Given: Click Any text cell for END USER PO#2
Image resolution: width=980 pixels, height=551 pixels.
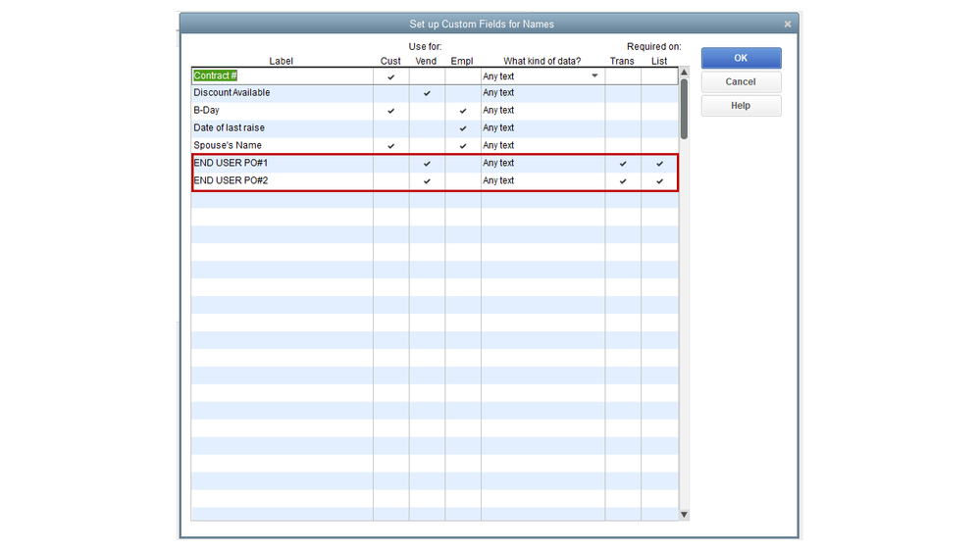Looking at the screenshot, I should [542, 180].
